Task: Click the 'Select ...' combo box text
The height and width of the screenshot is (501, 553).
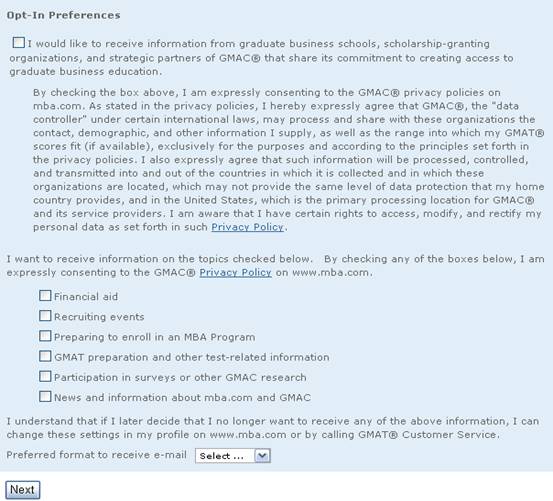Action: tap(221, 456)
